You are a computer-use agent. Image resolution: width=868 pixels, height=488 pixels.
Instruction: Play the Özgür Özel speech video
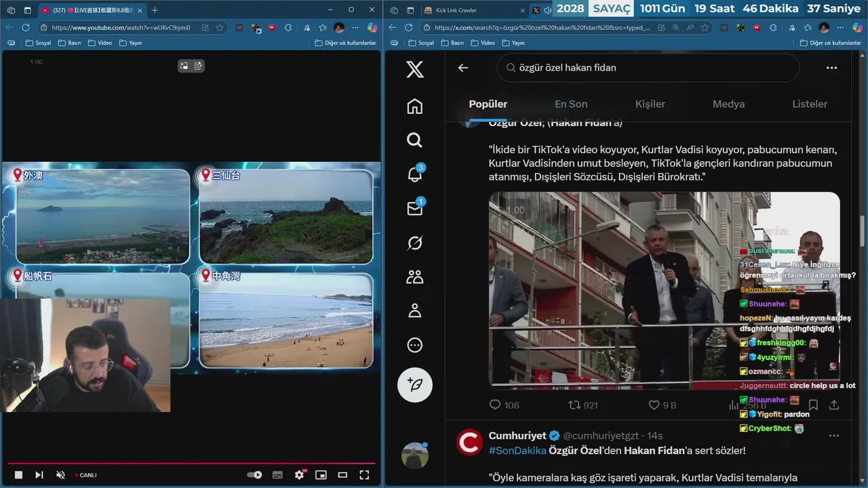[665, 290]
